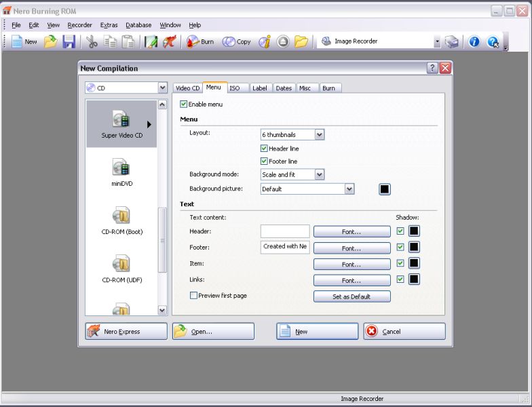Click the Burn toolbar button
Viewport: 532px width, 407px height.
pyautogui.click(x=200, y=42)
